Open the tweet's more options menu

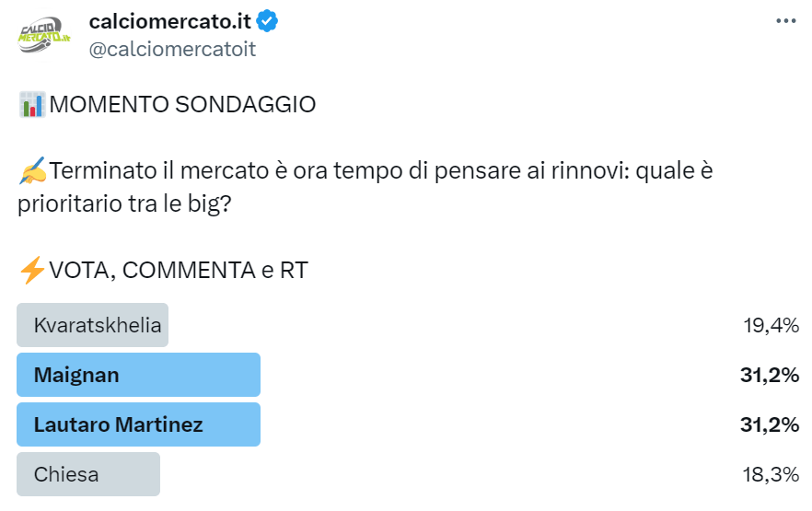[784, 22]
